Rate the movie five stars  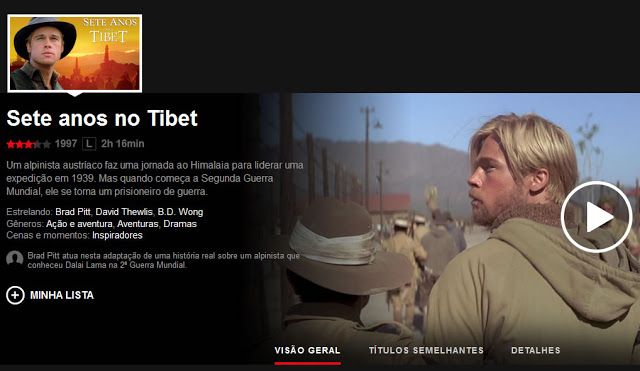pos(47,144)
